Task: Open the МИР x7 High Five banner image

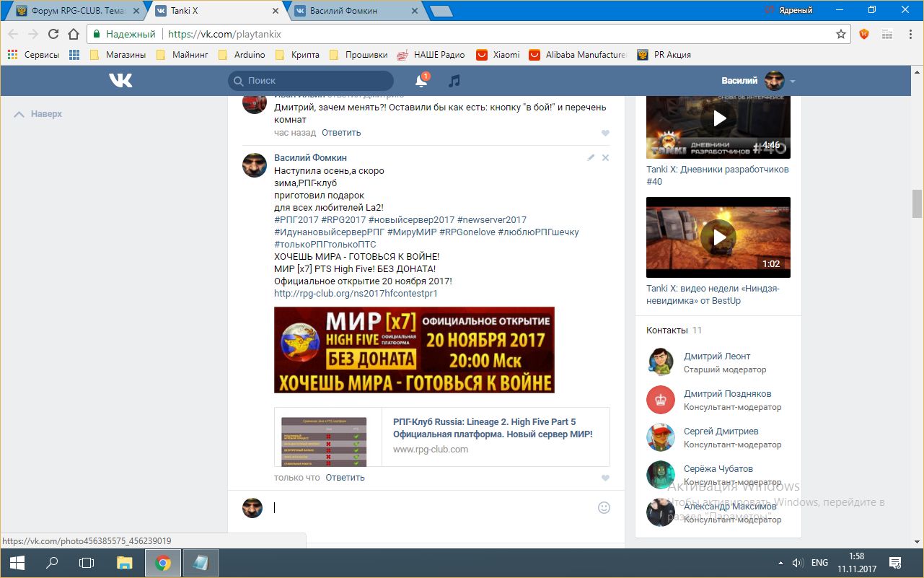Action: [x=414, y=350]
